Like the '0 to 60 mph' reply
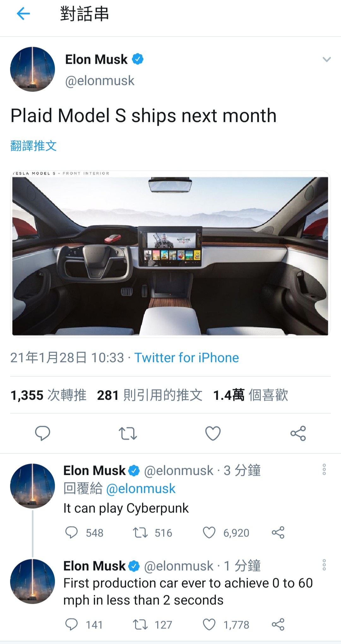 click(209, 624)
